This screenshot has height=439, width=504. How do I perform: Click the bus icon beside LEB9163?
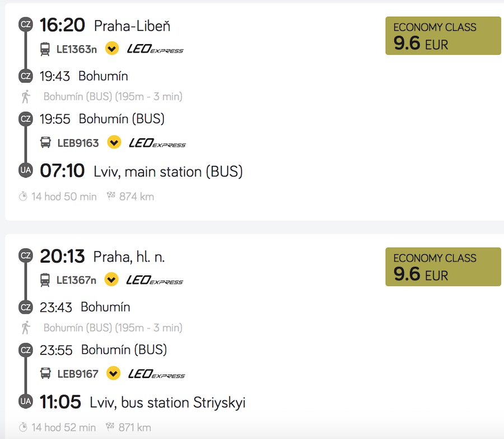click(x=45, y=142)
